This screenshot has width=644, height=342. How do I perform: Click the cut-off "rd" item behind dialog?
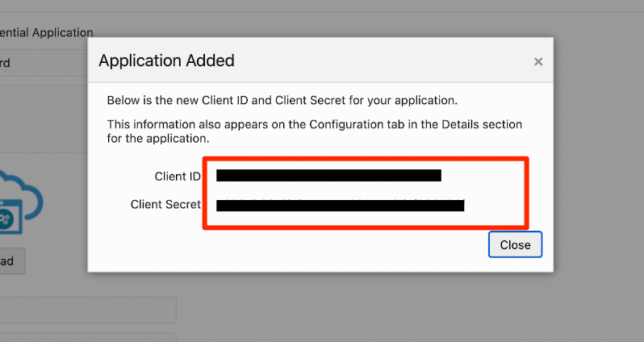point(5,62)
